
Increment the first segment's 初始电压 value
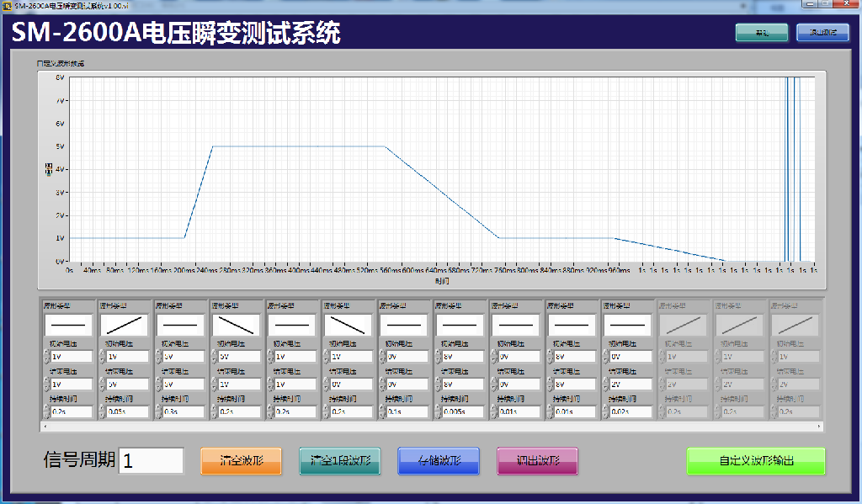pos(47,353)
